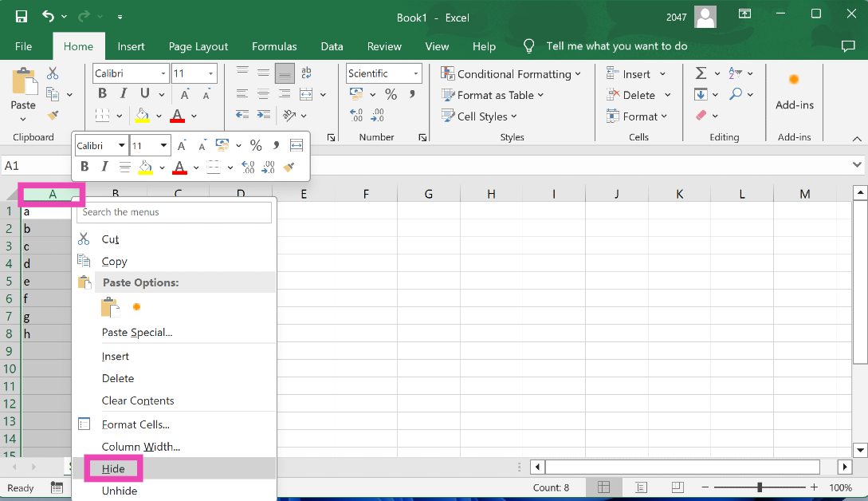Choose Hide from the context menu

pyautogui.click(x=113, y=469)
